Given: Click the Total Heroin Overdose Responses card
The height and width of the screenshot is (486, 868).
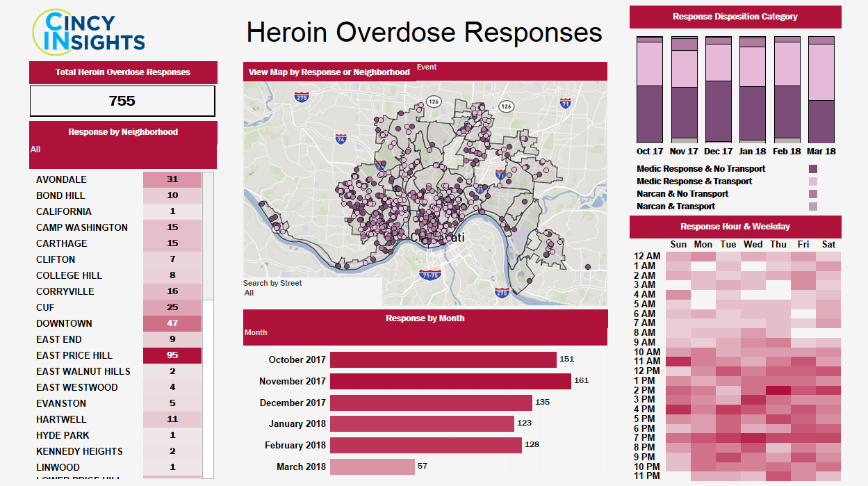Looking at the screenshot, I should (122, 101).
